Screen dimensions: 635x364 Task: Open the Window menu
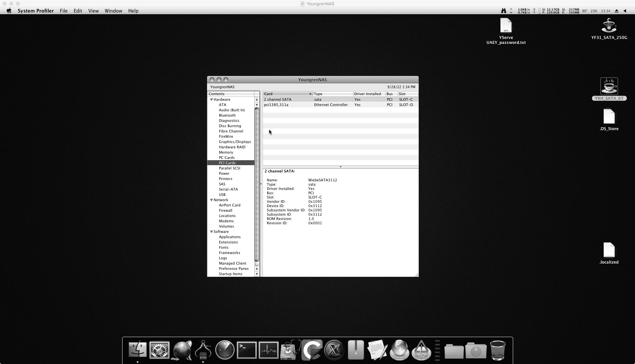tap(113, 11)
